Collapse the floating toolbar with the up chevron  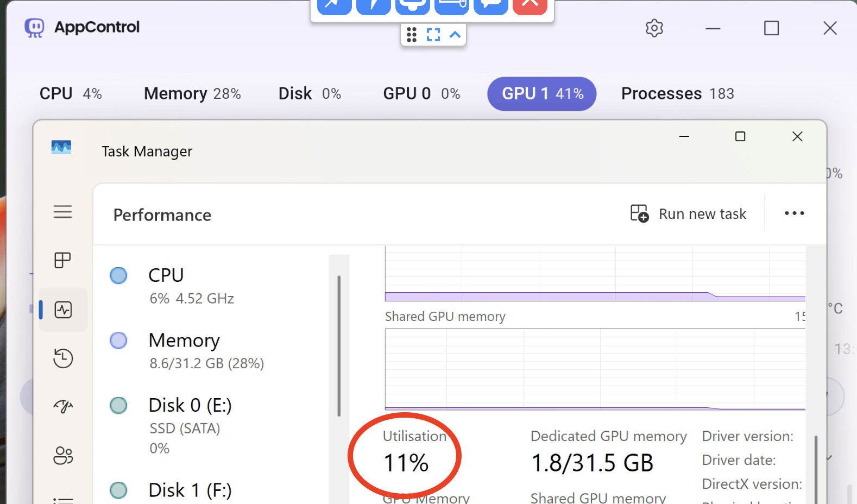pos(455,35)
